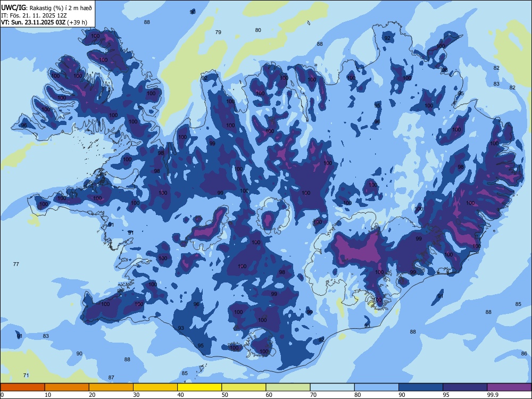This screenshot has height=399, width=532.
Task: Select the medium blue 90–95 legend swatch
Action: click(421, 387)
